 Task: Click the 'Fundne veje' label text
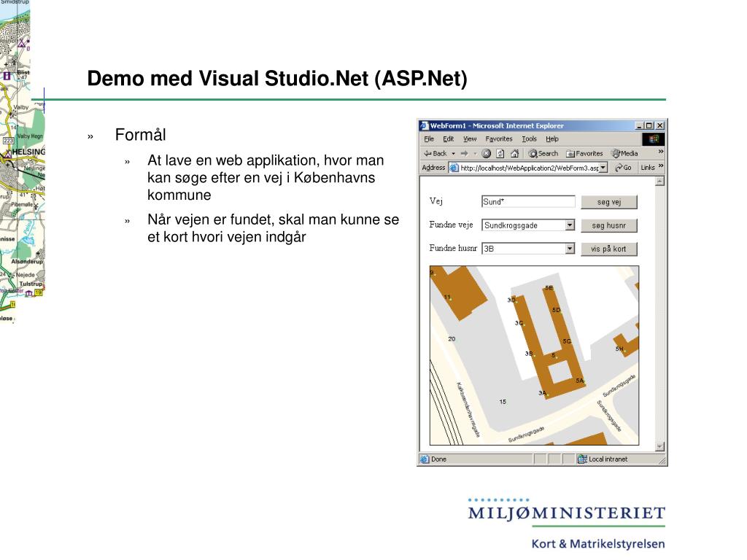(451, 225)
